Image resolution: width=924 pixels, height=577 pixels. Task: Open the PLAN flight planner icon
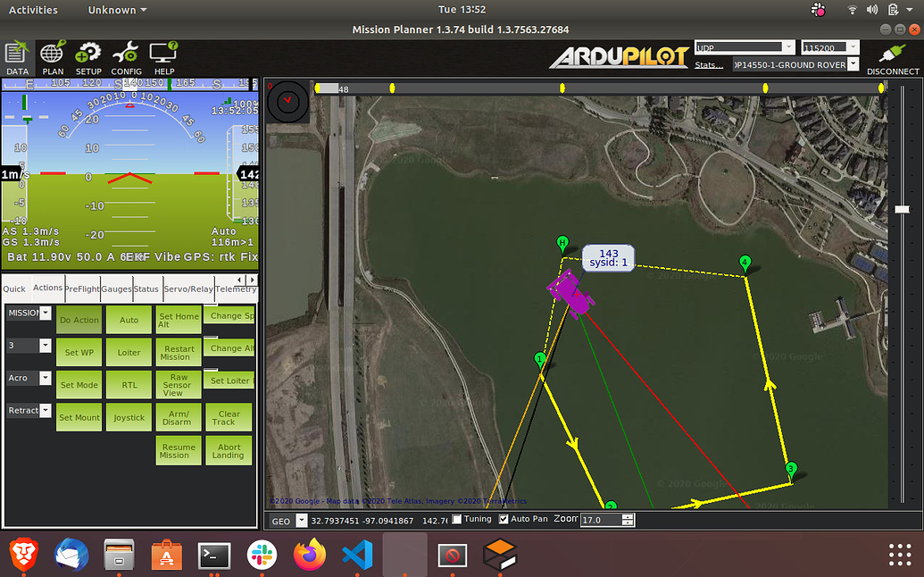tap(53, 55)
